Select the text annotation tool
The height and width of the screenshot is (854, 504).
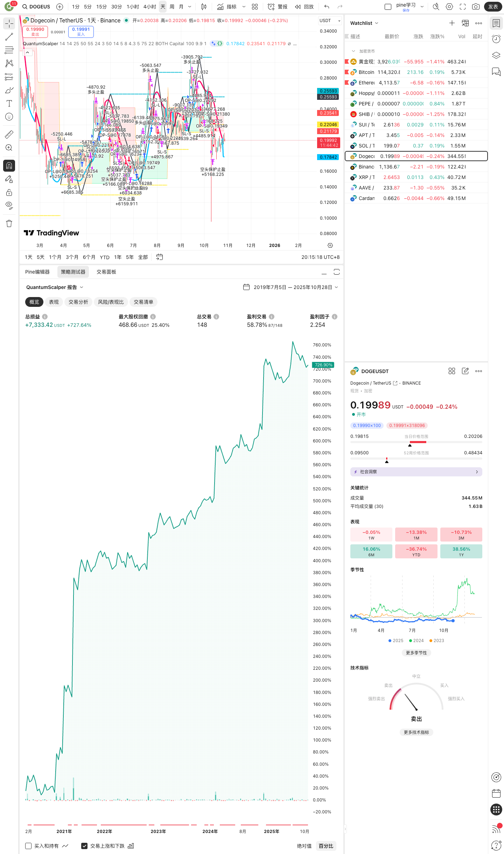(x=9, y=103)
